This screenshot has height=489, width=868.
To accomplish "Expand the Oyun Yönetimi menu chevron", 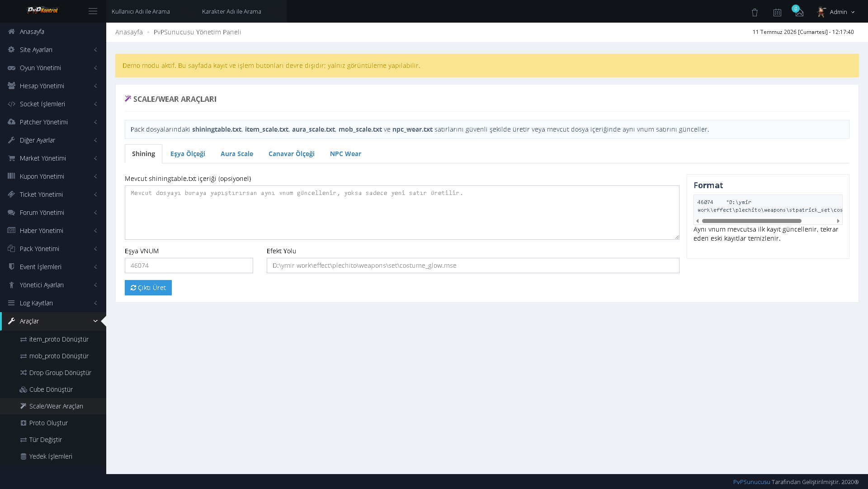I will [95, 68].
